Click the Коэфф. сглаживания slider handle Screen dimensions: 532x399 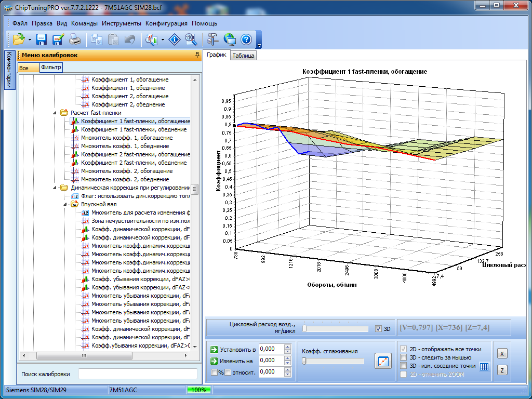coord(304,361)
